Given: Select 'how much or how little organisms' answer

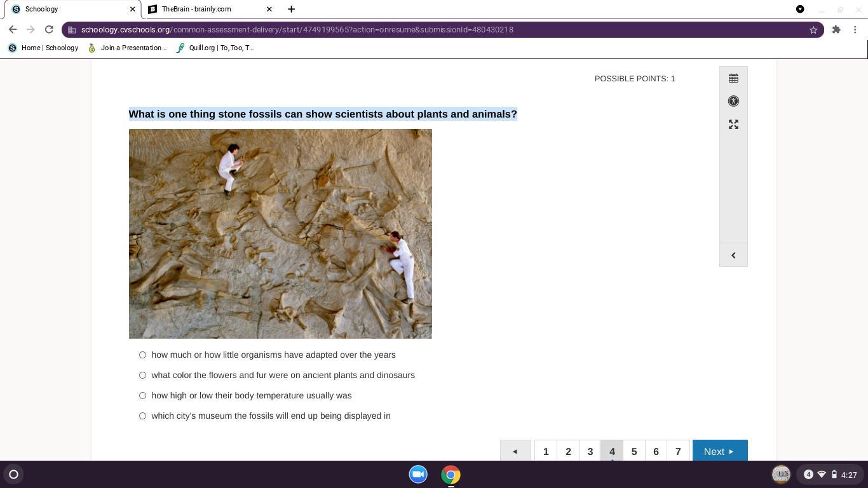Looking at the screenshot, I should click(x=142, y=355).
